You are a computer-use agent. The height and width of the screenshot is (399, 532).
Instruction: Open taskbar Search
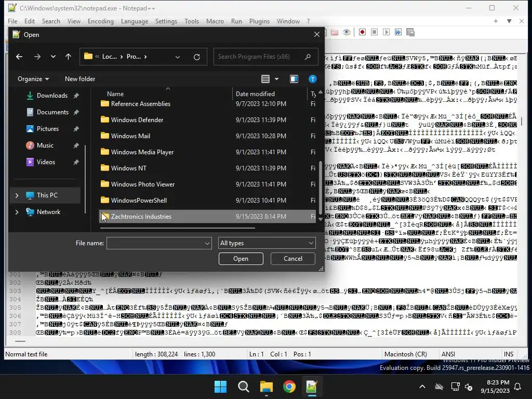click(244, 387)
